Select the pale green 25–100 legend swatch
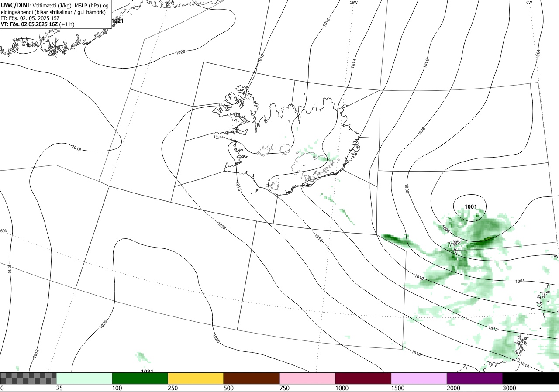Viewport: 559px width, 392px height. pos(84,378)
